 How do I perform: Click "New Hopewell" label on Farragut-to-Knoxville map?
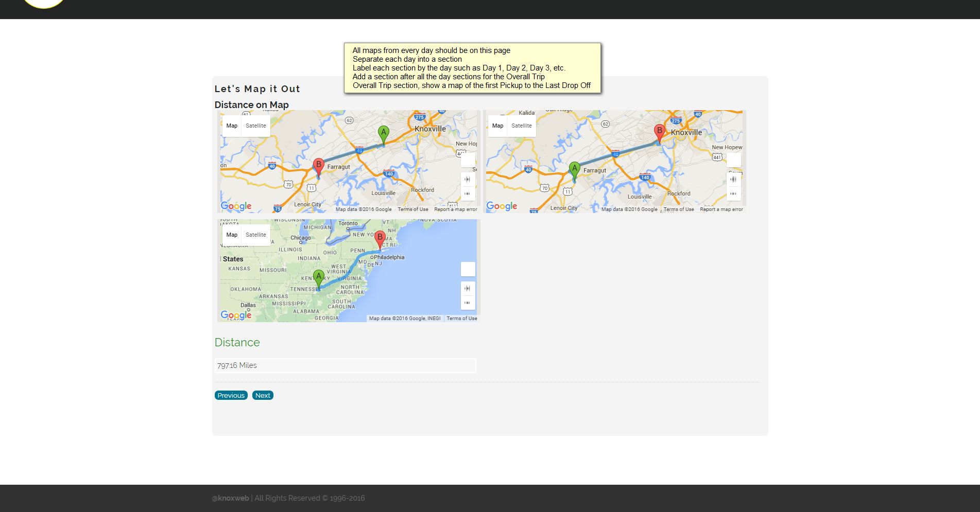pos(727,147)
